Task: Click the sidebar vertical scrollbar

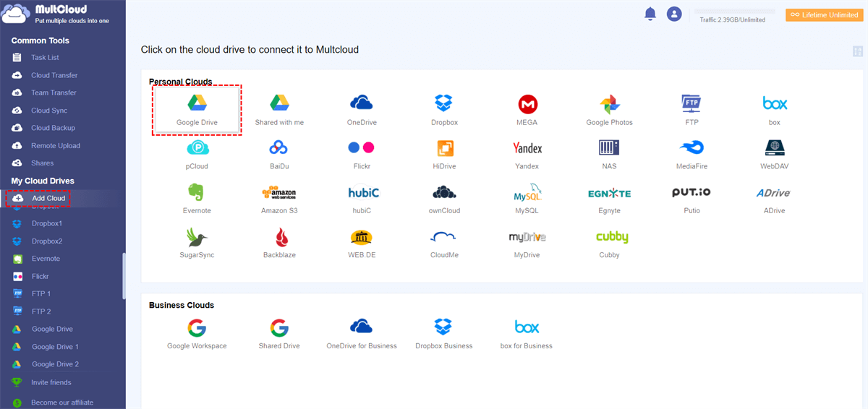Action: pos(124,275)
